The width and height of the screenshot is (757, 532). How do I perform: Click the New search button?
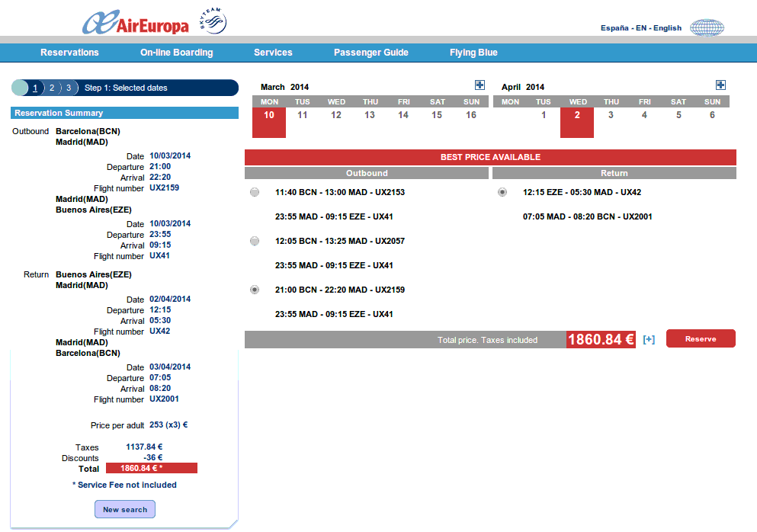tap(125, 509)
